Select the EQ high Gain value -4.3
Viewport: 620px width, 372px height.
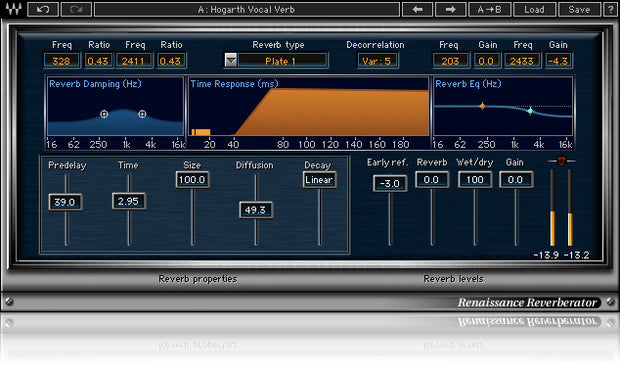(x=558, y=60)
